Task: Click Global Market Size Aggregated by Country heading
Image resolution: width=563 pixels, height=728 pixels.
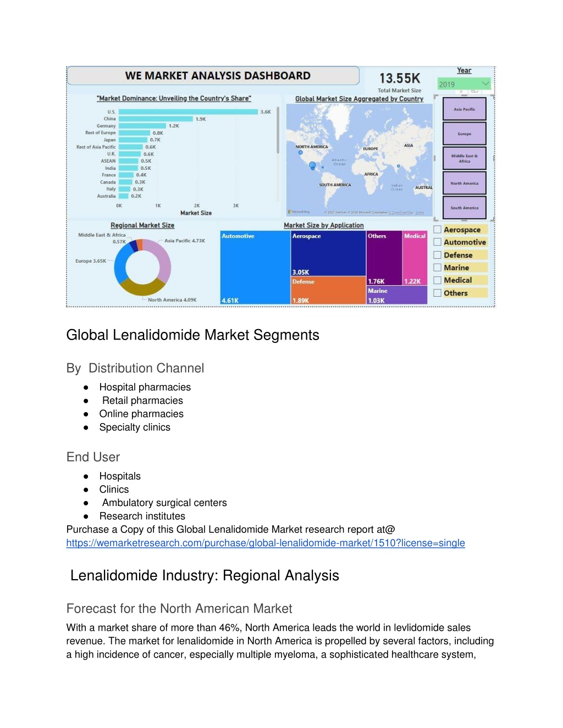Action: [x=359, y=99]
